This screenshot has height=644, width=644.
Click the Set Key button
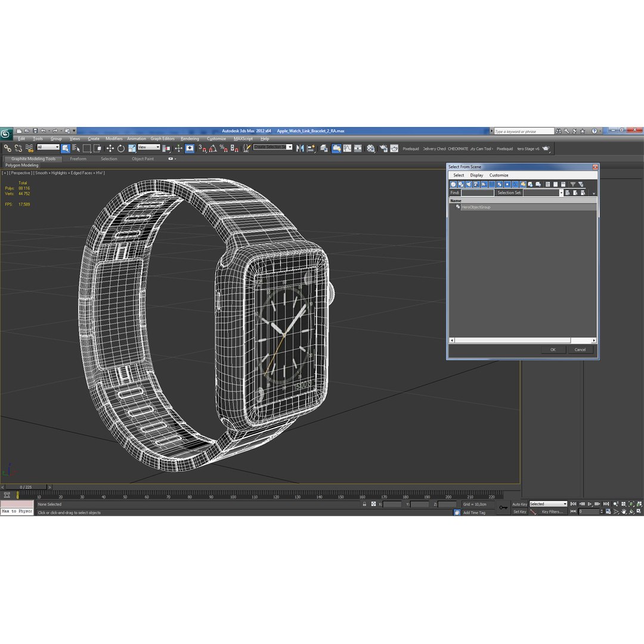coord(519,512)
